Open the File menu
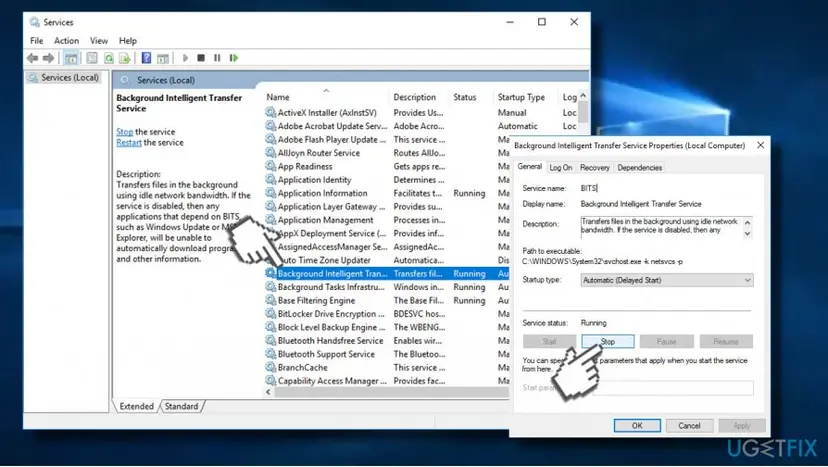 tap(36, 41)
